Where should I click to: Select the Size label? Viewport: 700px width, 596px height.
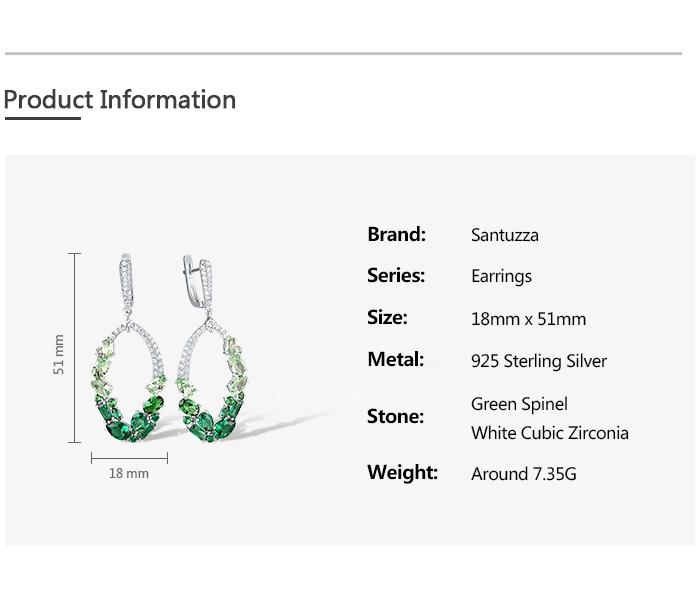coord(387,317)
